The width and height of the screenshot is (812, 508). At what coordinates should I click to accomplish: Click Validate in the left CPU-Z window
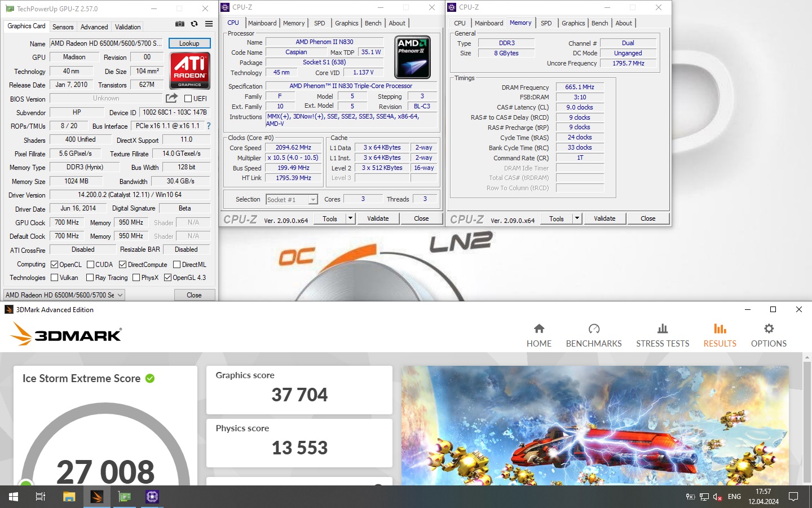click(378, 218)
